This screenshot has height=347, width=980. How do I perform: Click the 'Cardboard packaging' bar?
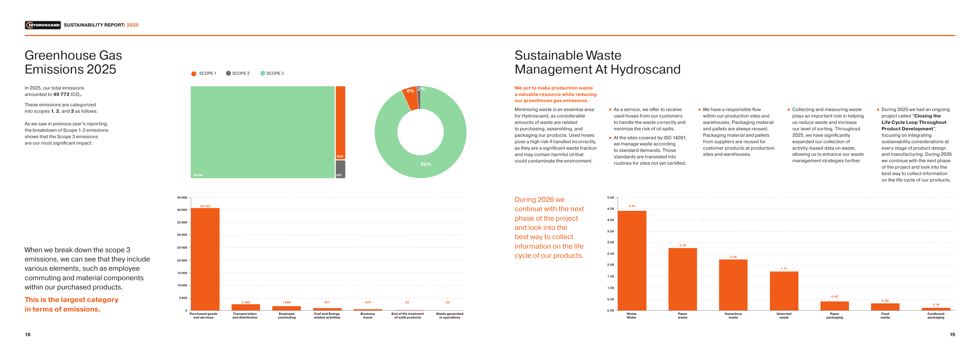936,309
